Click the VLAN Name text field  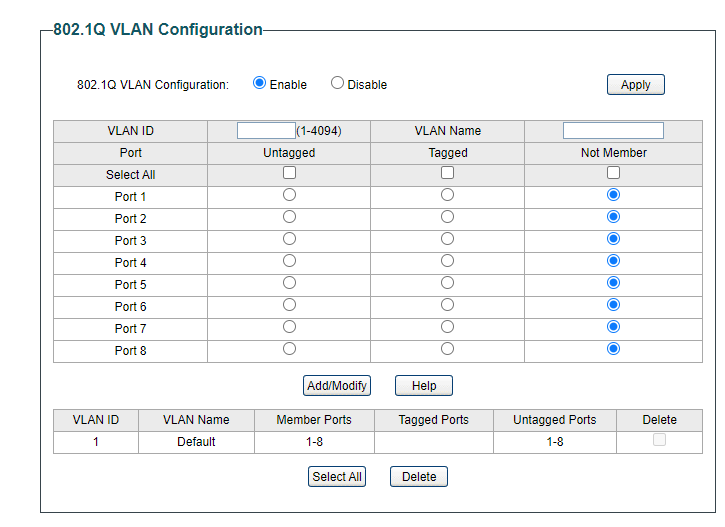[x=613, y=130]
